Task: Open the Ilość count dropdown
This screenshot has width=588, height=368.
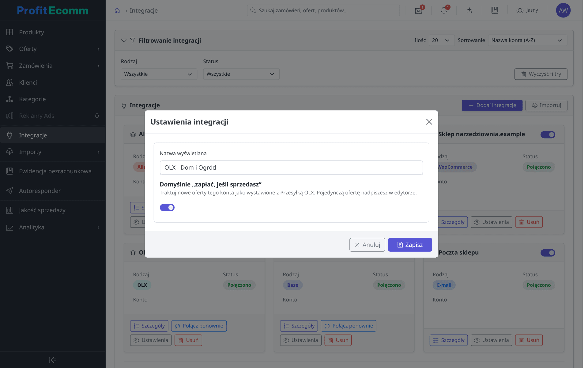Action: 442,40
